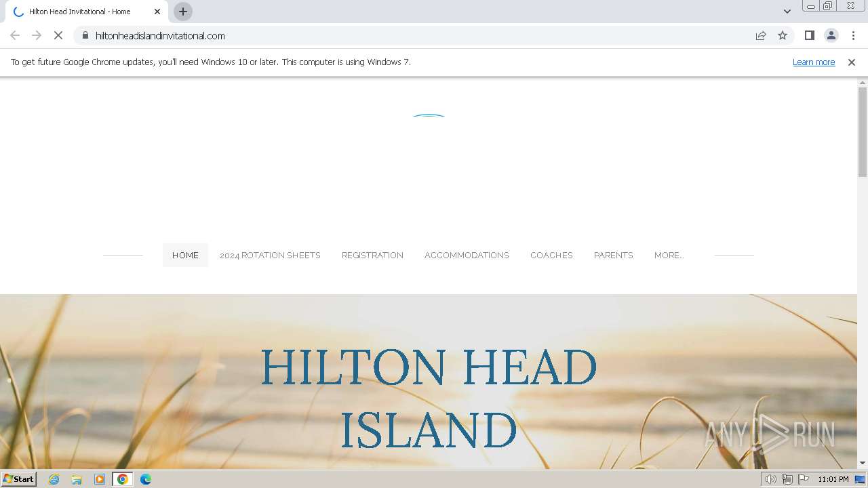
Task: Open 2024 ROTATION SHEETS page
Action: (x=270, y=255)
